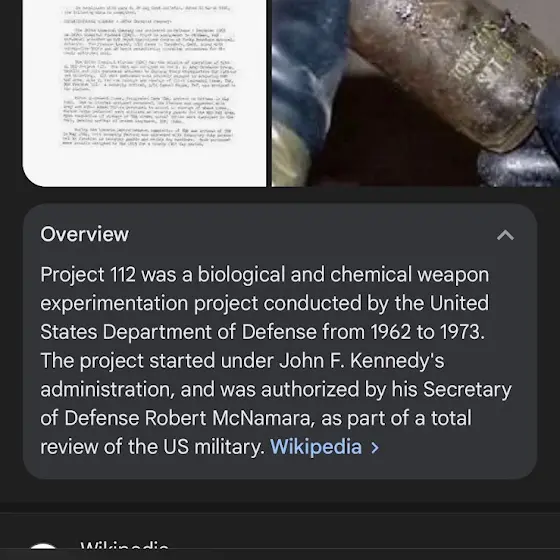
Task: Click the "John F. Kennedy's" text
Action: click(x=362, y=361)
